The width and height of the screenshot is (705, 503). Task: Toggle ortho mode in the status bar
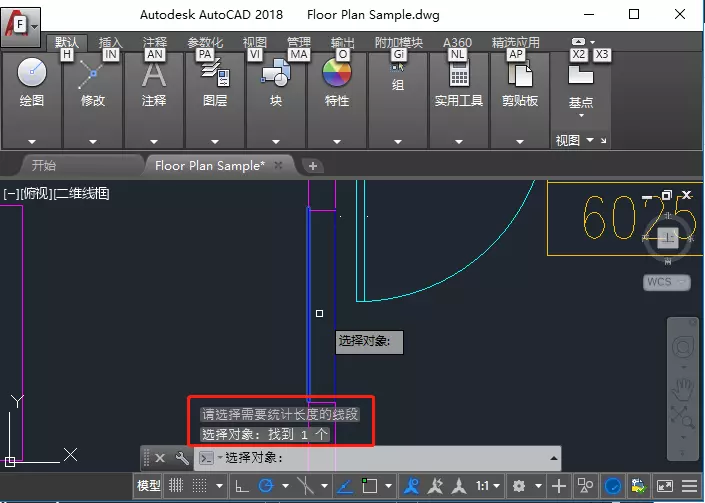(241, 487)
